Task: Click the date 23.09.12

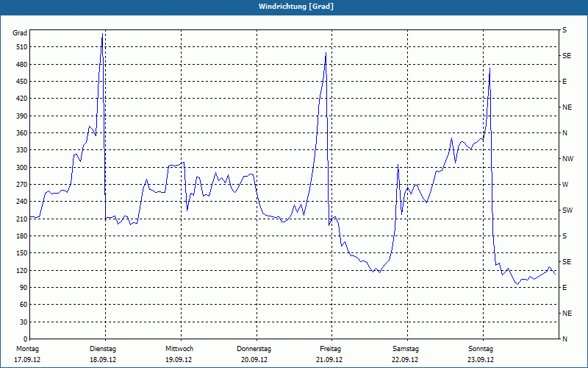Action: pyautogui.click(x=481, y=360)
